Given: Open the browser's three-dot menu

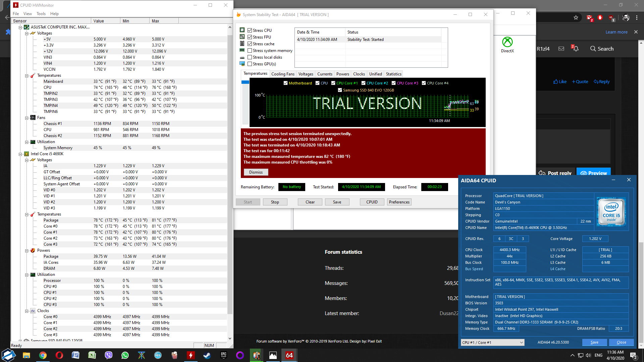Looking at the screenshot, I should 637,17.
